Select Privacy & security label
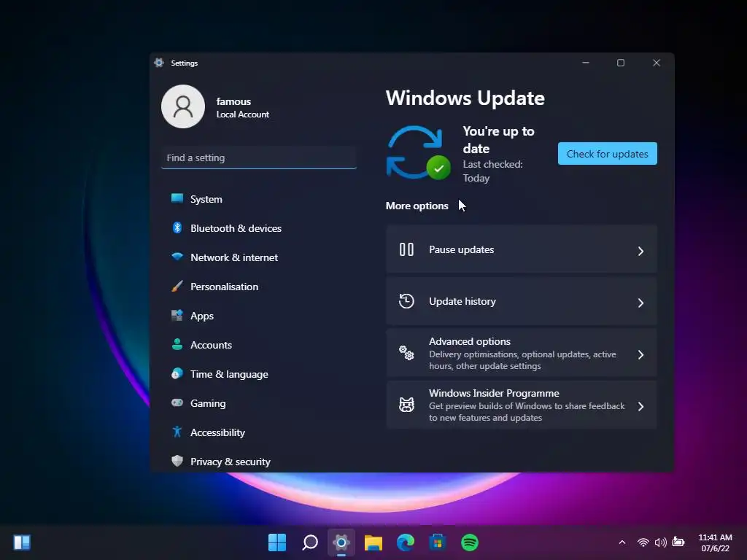This screenshot has height=560, width=747. (230, 462)
